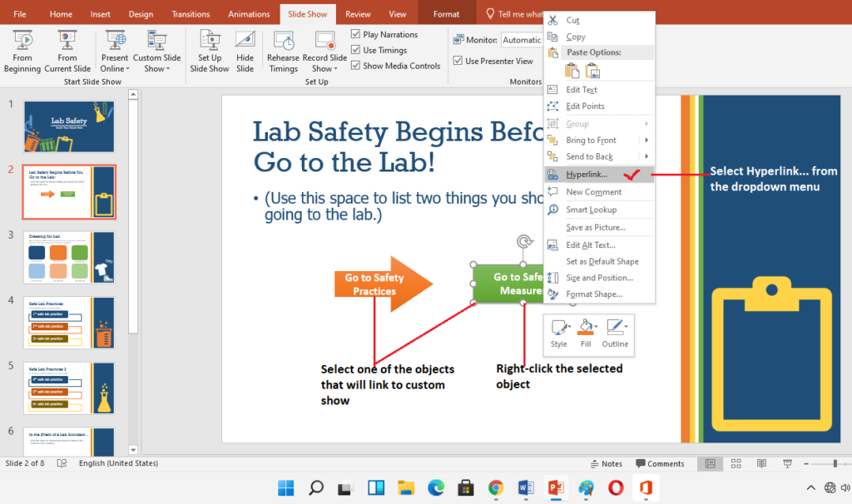Click the Tell me what search box

[x=514, y=14]
